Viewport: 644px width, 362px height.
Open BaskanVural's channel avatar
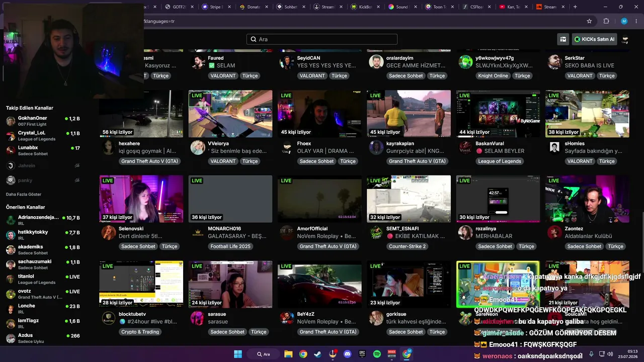[x=465, y=147]
